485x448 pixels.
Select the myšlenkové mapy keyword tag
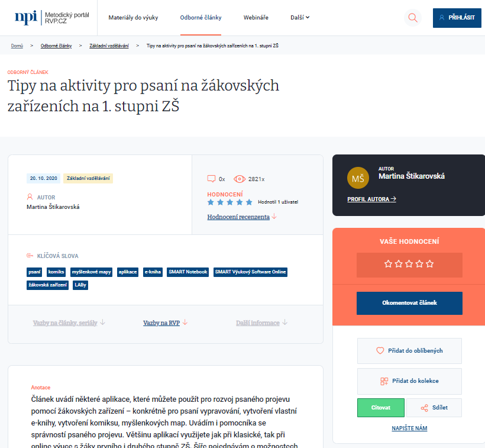point(91,272)
